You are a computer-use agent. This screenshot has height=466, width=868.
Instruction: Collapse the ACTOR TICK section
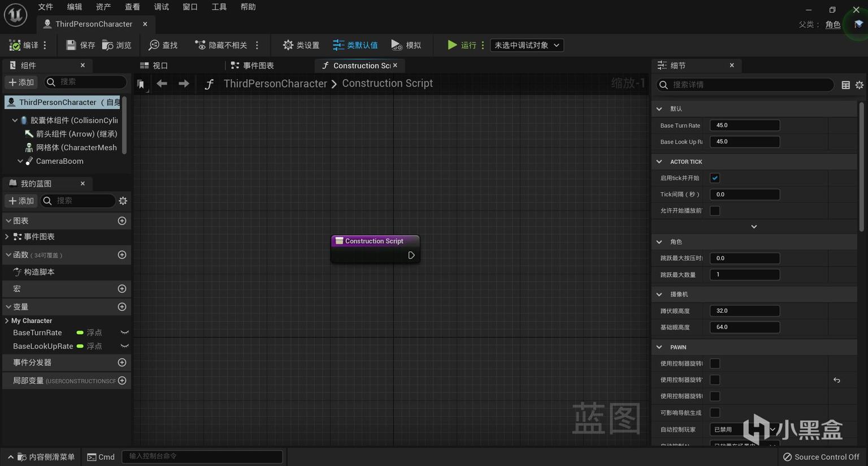(x=659, y=162)
